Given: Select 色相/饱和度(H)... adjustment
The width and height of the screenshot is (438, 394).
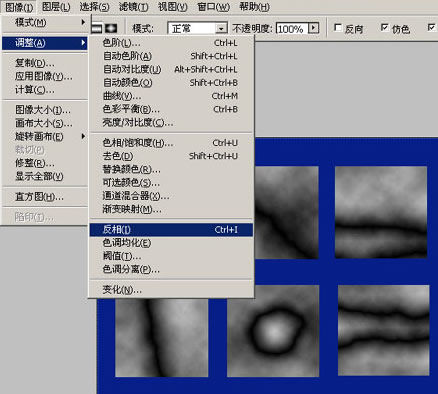Looking at the screenshot, I should pyautogui.click(x=171, y=143).
